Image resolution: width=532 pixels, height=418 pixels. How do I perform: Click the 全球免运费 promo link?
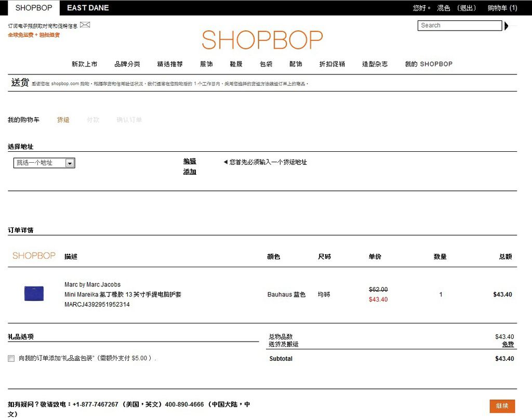pyautogui.click(x=34, y=35)
